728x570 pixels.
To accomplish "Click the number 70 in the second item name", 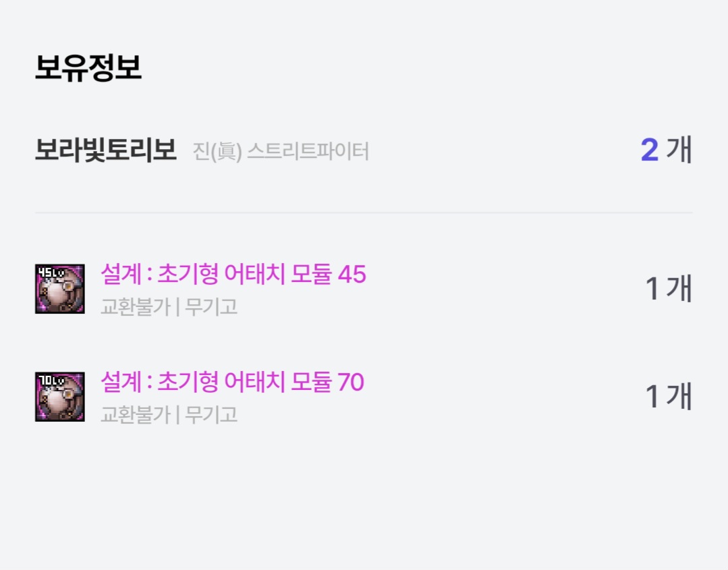I will click(350, 382).
